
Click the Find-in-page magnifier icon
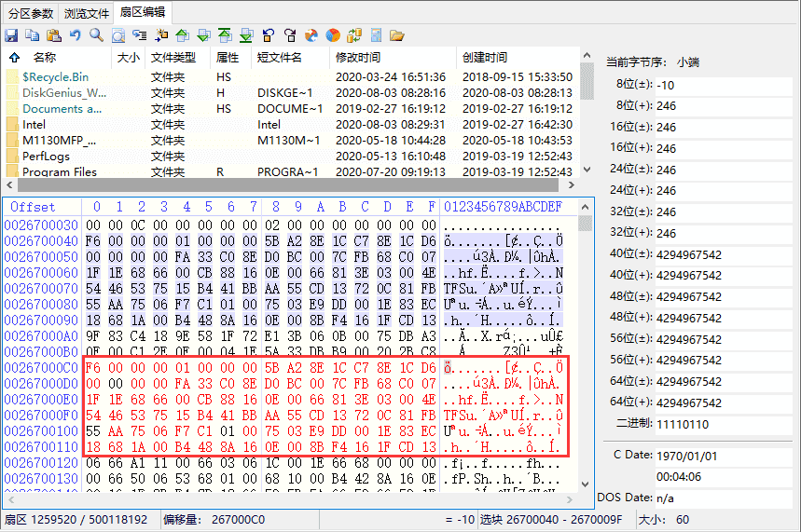118,35
